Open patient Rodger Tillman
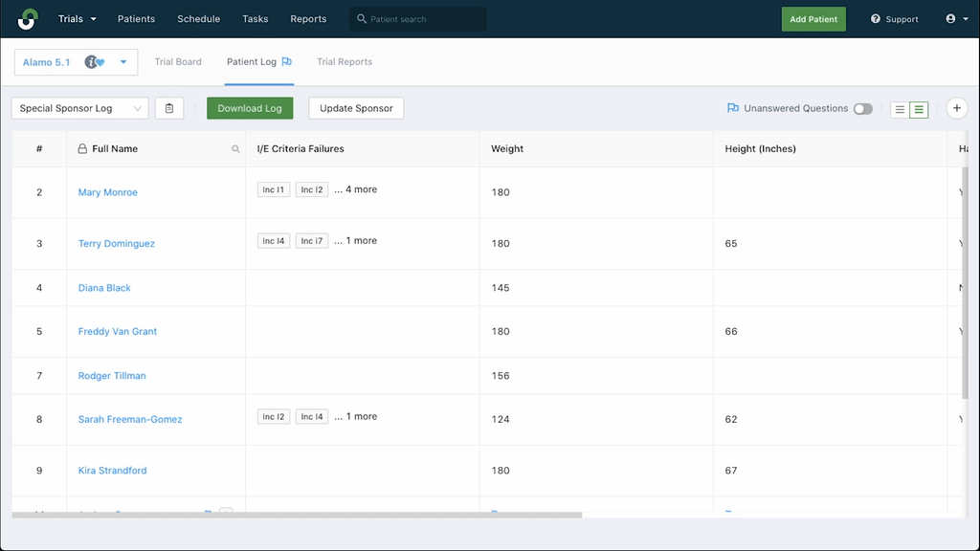The image size is (980, 551). click(x=112, y=376)
